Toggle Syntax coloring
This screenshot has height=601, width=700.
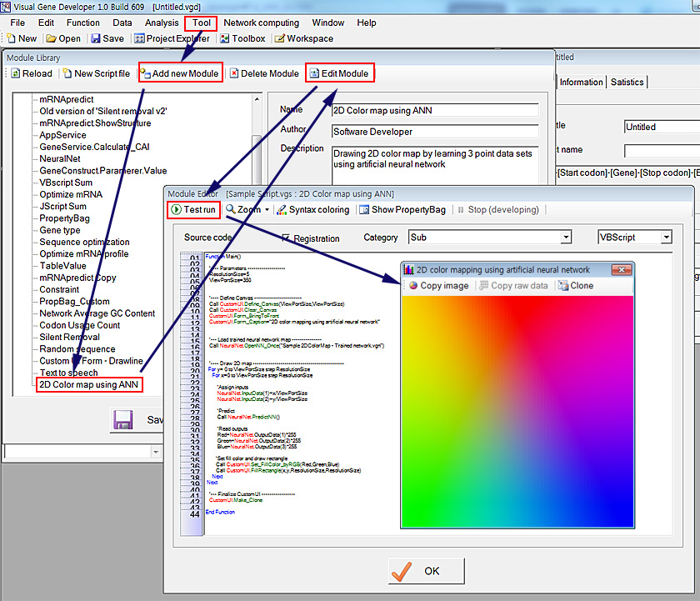(313, 209)
